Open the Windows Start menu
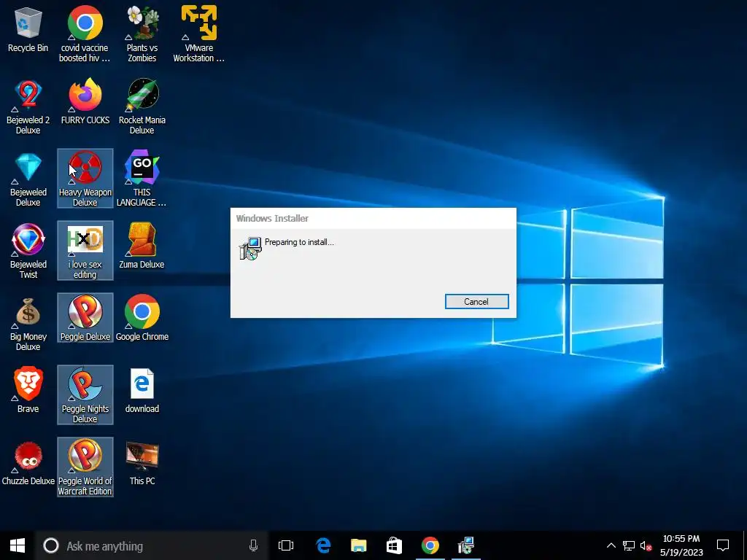 coord(18,545)
